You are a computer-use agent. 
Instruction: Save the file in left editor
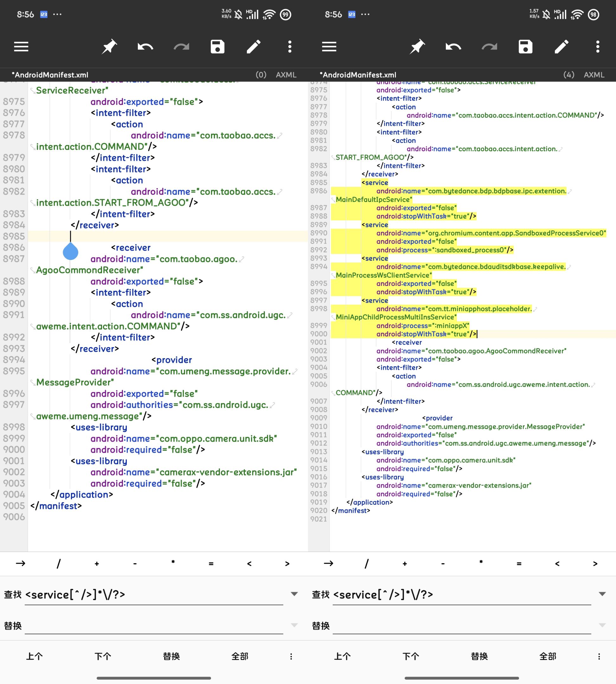point(217,47)
